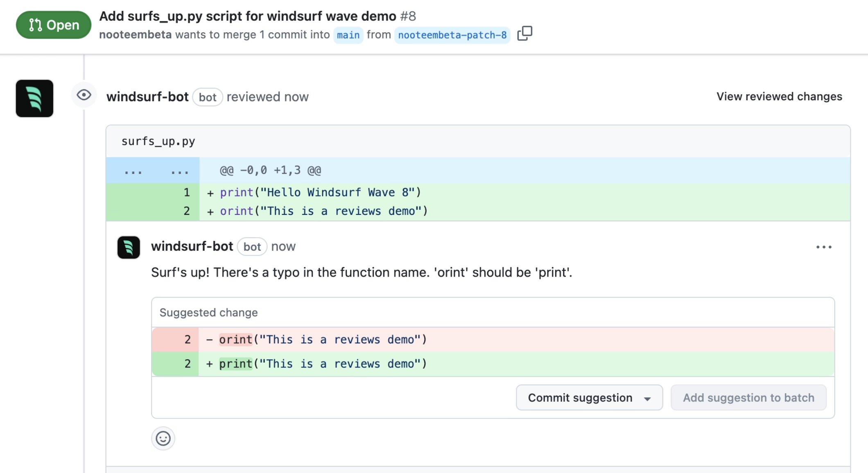Image resolution: width=868 pixels, height=473 pixels.
Task: Click the bot label in the comment header
Action: (252, 247)
